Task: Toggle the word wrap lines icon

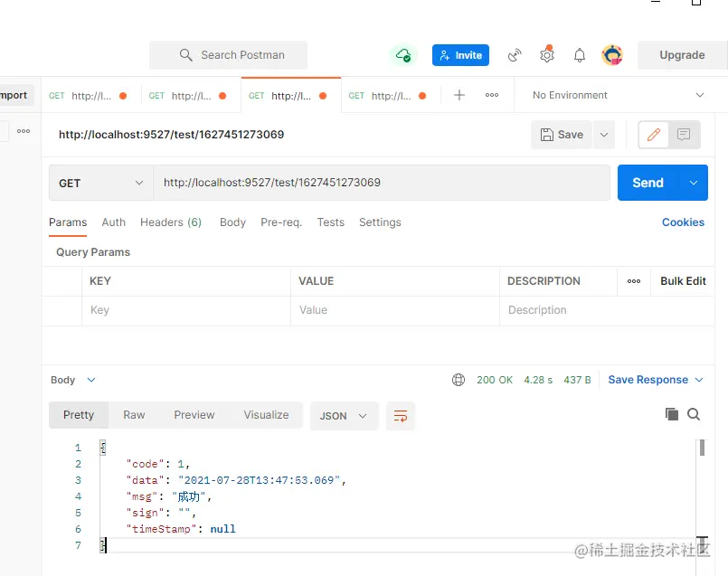Action: click(401, 416)
